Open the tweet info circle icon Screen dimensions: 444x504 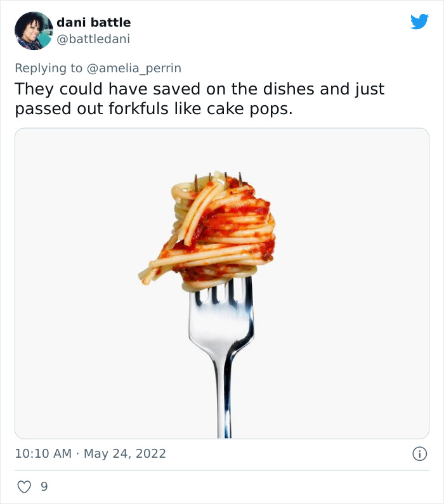point(419,453)
